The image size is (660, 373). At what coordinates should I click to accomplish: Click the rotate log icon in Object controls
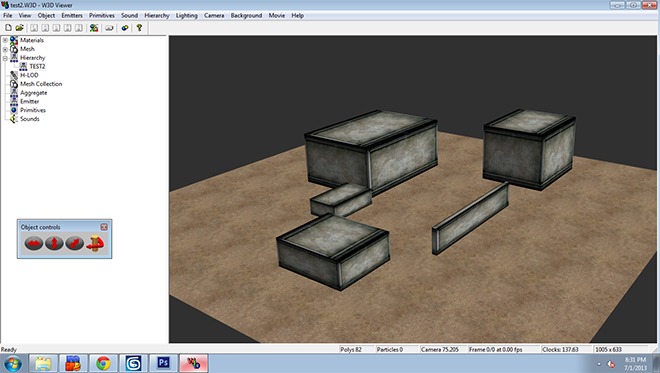pos(95,243)
